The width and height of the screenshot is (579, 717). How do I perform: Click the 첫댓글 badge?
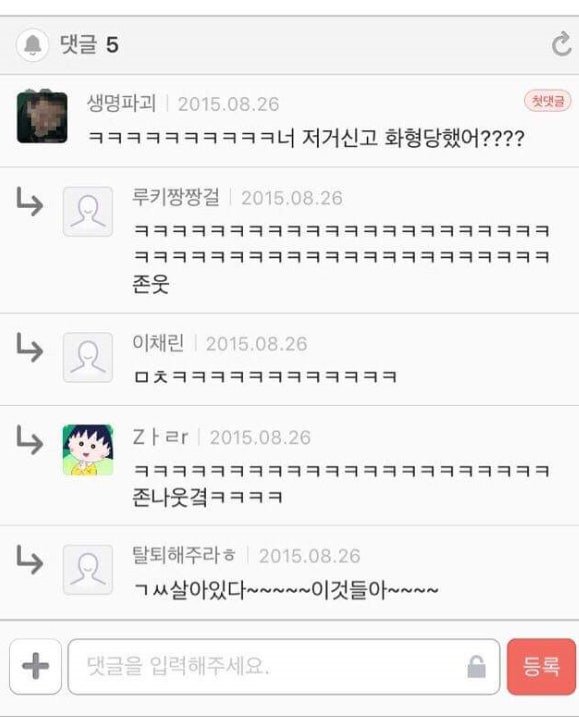(547, 101)
